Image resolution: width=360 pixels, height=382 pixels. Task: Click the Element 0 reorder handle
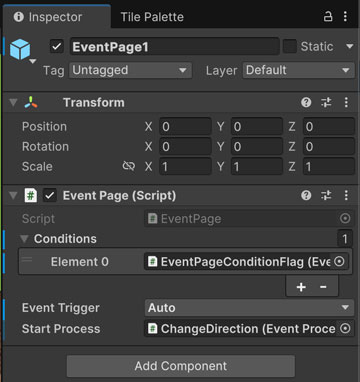point(27,259)
